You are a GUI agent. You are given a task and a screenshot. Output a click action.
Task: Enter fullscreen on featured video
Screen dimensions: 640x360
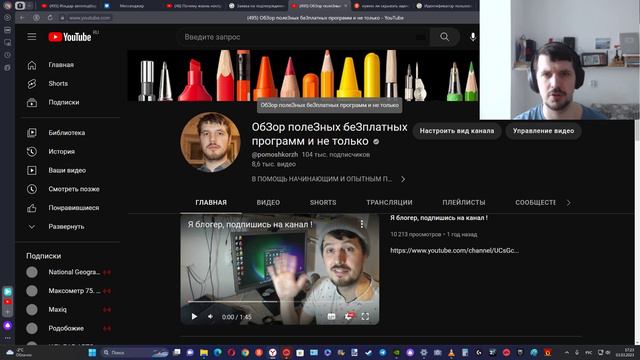(x=365, y=316)
